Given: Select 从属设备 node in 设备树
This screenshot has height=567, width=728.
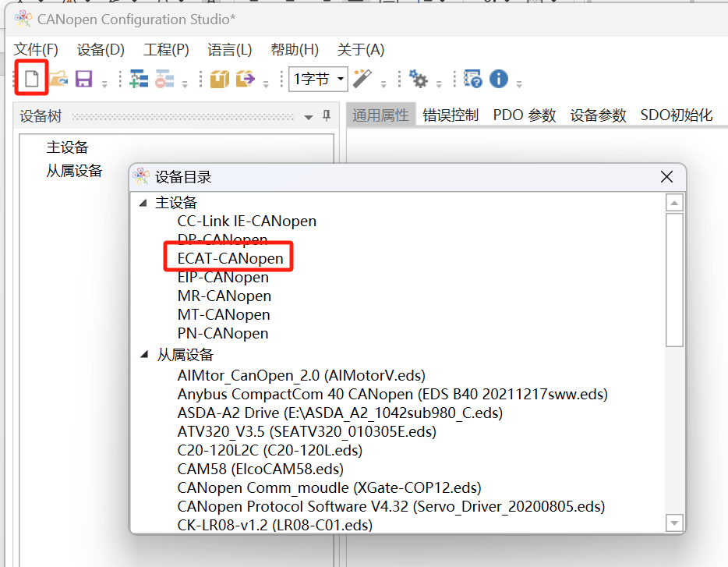Looking at the screenshot, I should coord(74,171).
